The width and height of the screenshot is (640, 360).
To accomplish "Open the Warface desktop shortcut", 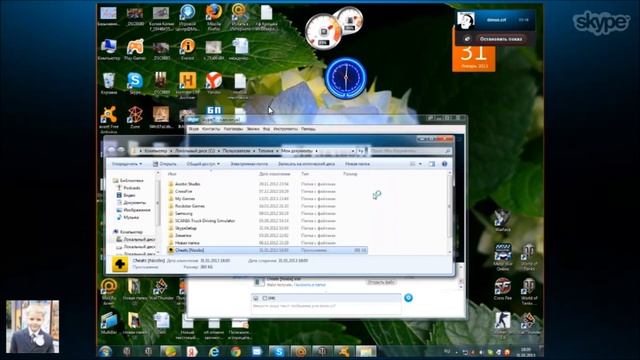I will point(502,218).
